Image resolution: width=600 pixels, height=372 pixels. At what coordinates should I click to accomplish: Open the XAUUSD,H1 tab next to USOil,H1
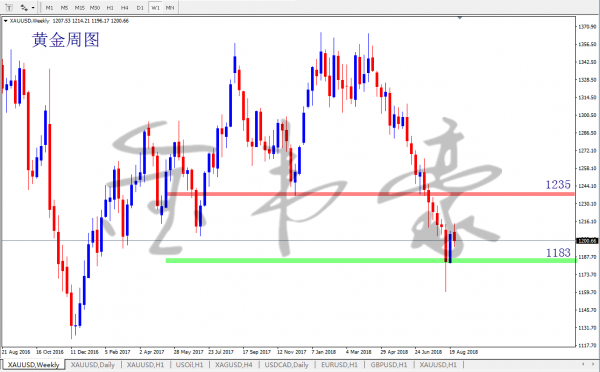tap(145, 365)
